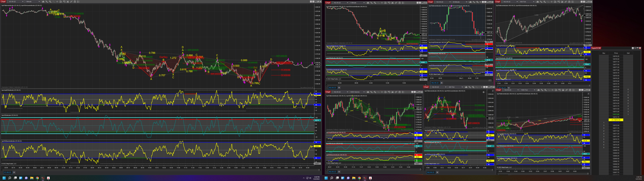The width and height of the screenshot is (644, 181).
Task: Open Chrome from the left Windows taskbar
Action: 37,178
